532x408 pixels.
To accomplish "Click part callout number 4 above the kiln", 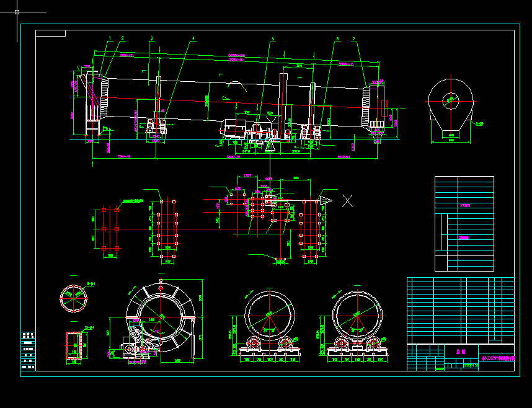I will pos(193,38).
